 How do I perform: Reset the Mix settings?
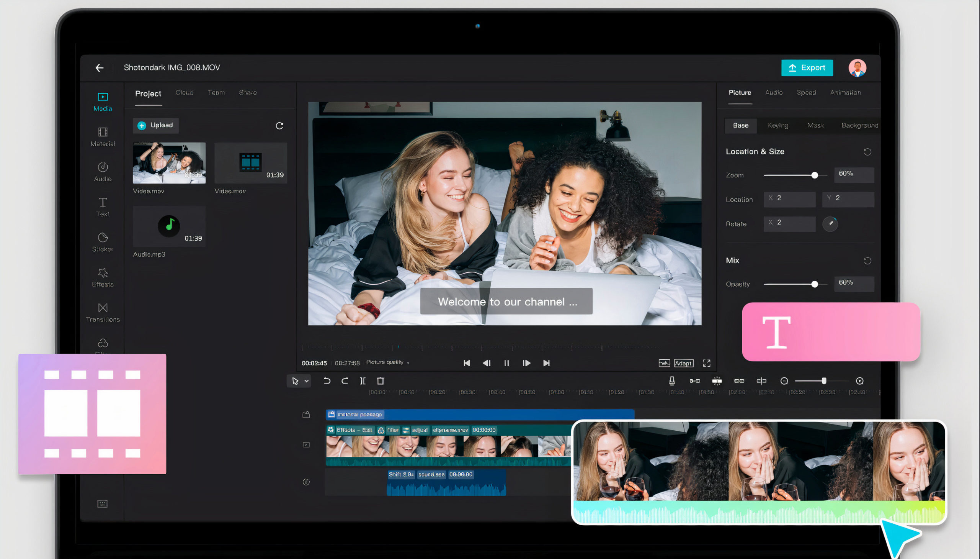[x=867, y=261]
